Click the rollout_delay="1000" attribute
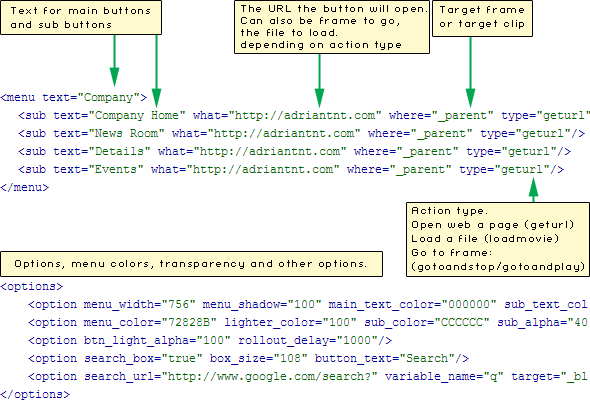590x400 pixels. click(307, 341)
